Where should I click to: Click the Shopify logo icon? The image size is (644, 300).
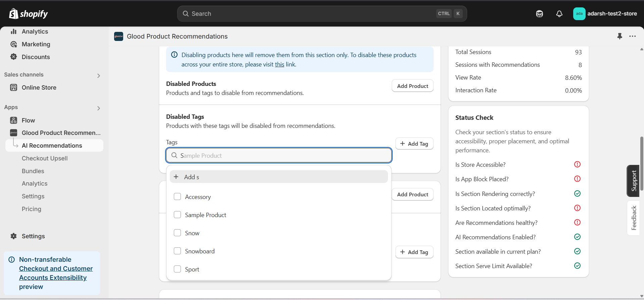tap(13, 13)
